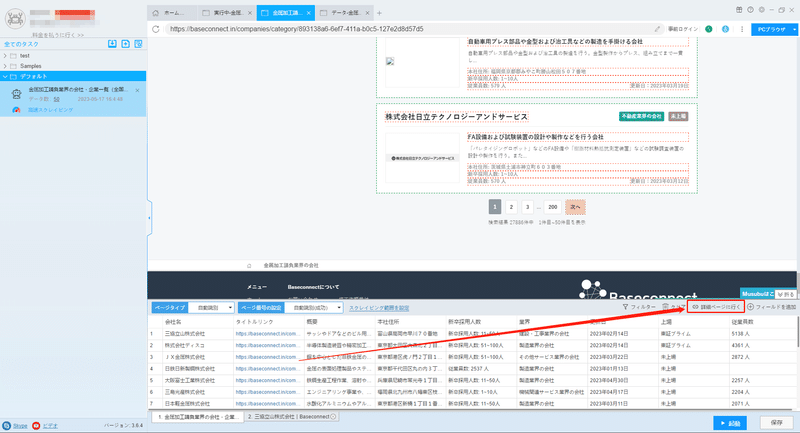The height and width of the screenshot is (433, 800).
Task: Click the robot avatar at top left
Action: [15, 19]
